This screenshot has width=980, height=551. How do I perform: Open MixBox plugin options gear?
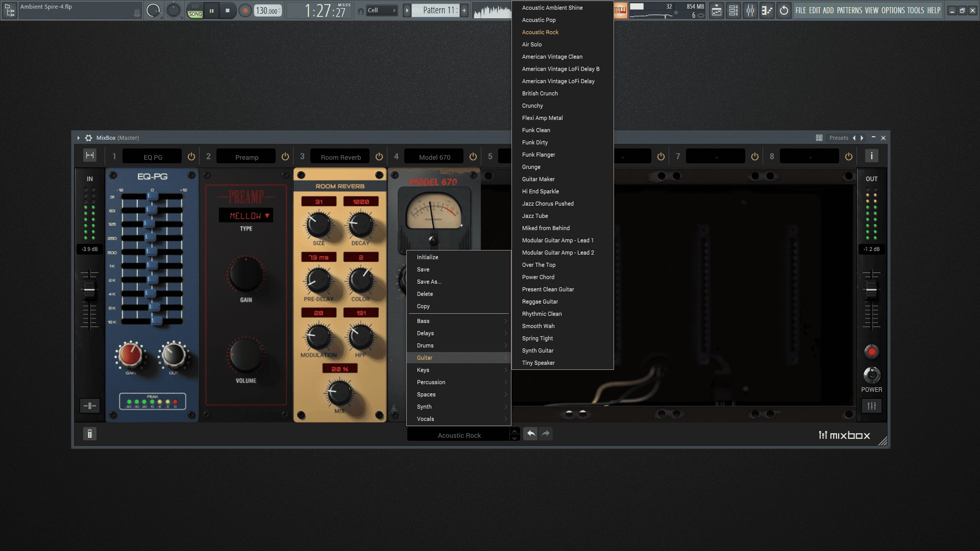pyautogui.click(x=89, y=138)
